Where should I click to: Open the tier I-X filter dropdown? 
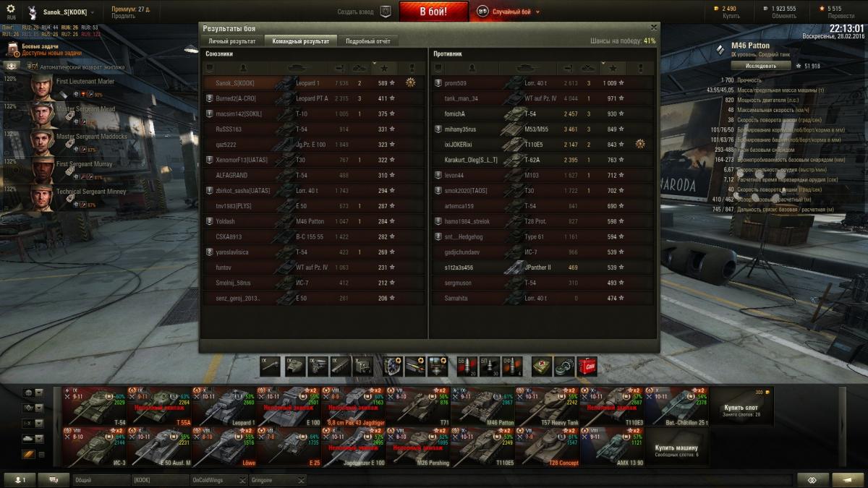tap(34, 423)
